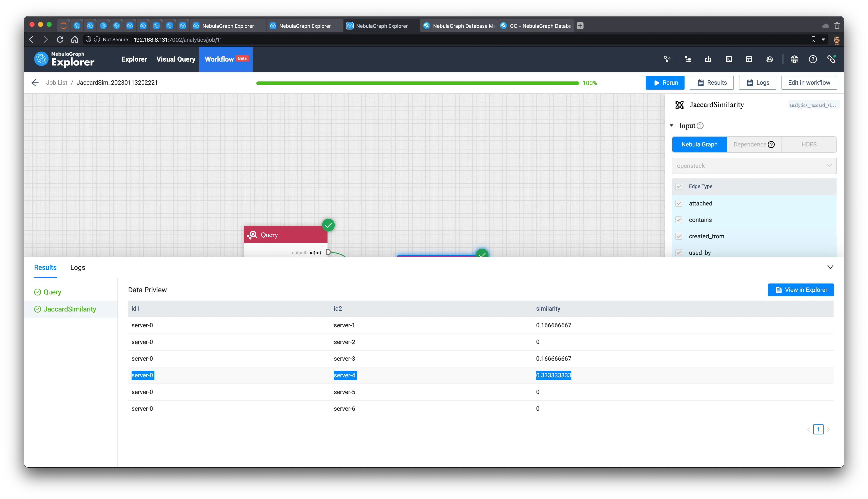
Task: Open the openstack graph space dropdown
Action: tap(754, 166)
